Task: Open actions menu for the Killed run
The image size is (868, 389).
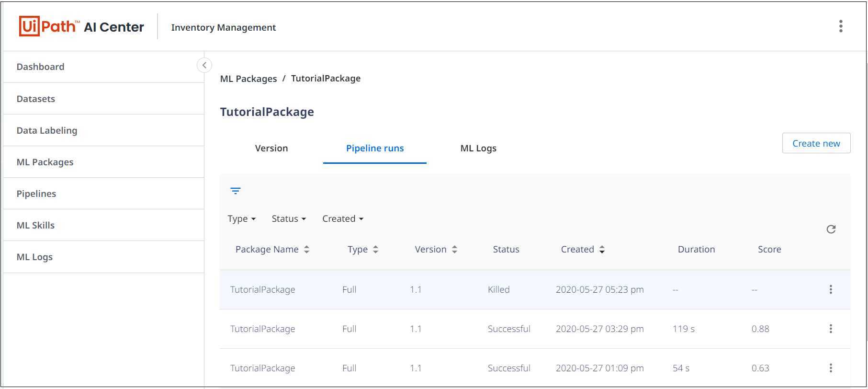Action: (831, 289)
